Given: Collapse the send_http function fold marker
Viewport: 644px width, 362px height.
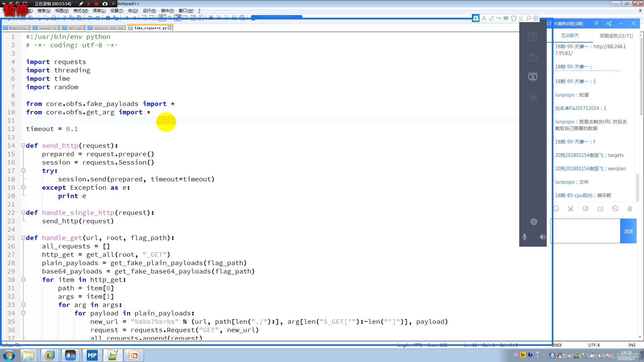Looking at the screenshot, I should pos(23,145).
